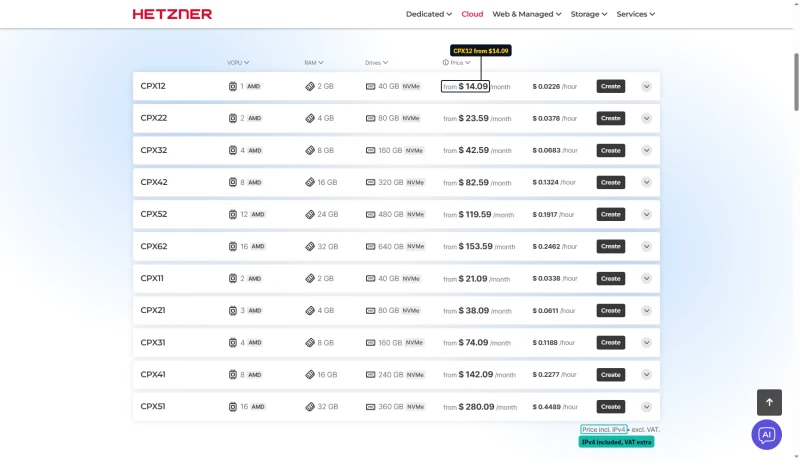Expand the CPX62 row details
Screen dimensions: 800x461
coord(646,246)
